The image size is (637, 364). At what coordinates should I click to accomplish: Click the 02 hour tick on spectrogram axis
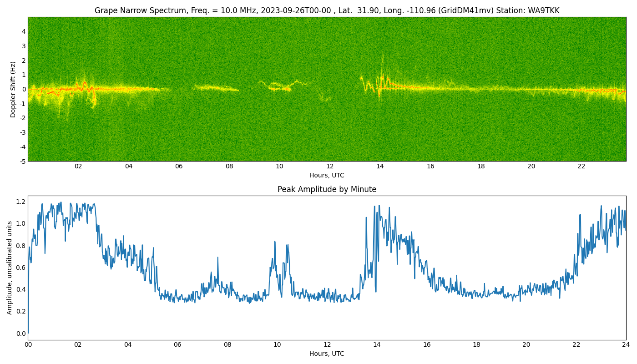(78, 167)
